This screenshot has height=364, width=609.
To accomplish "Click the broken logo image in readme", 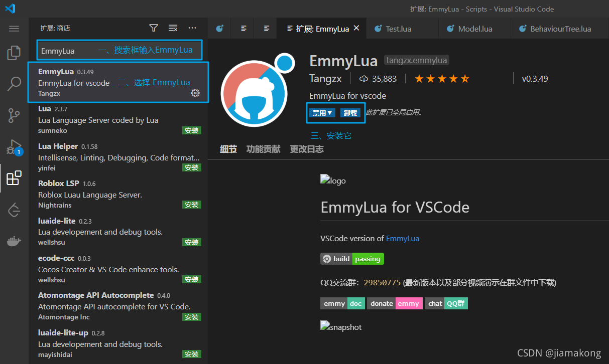I will tap(333, 180).
